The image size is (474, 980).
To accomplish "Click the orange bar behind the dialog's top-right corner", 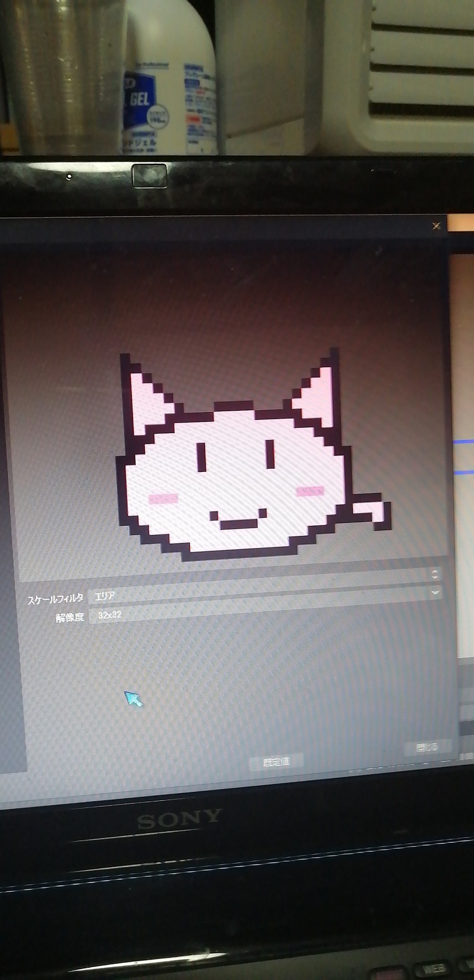I will (x=461, y=223).
